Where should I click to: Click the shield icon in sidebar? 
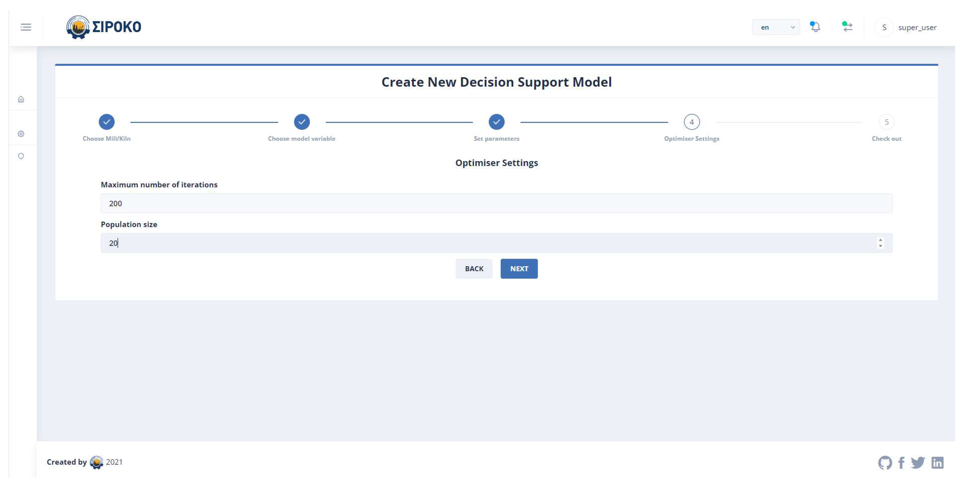click(x=21, y=156)
